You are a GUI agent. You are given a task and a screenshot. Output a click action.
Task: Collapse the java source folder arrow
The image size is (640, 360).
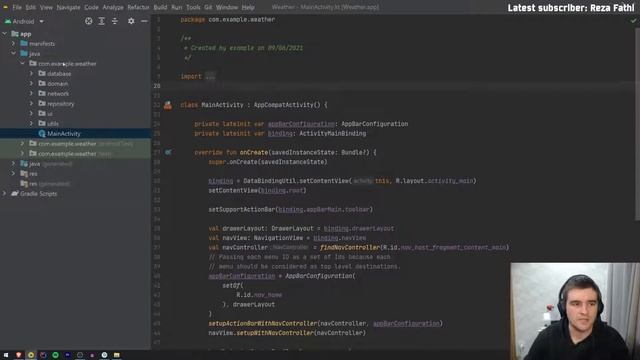pos(13,53)
